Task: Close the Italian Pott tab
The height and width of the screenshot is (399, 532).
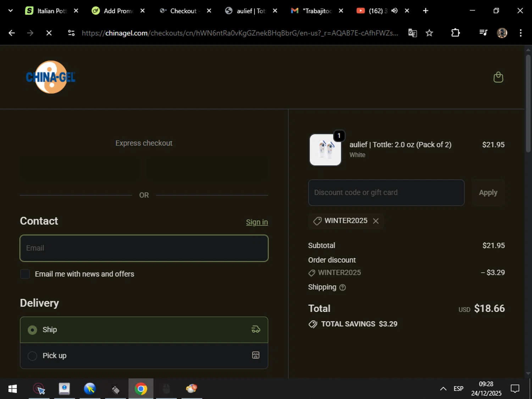Action: tap(76, 11)
